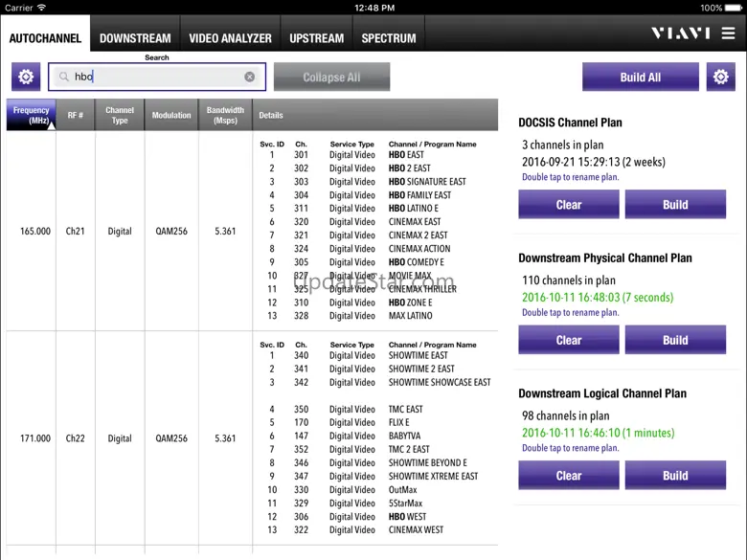The height and width of the screenshot is (560, 747).
Task: Build the Downstream Physical Channel Plan
Action: (675, 340)
